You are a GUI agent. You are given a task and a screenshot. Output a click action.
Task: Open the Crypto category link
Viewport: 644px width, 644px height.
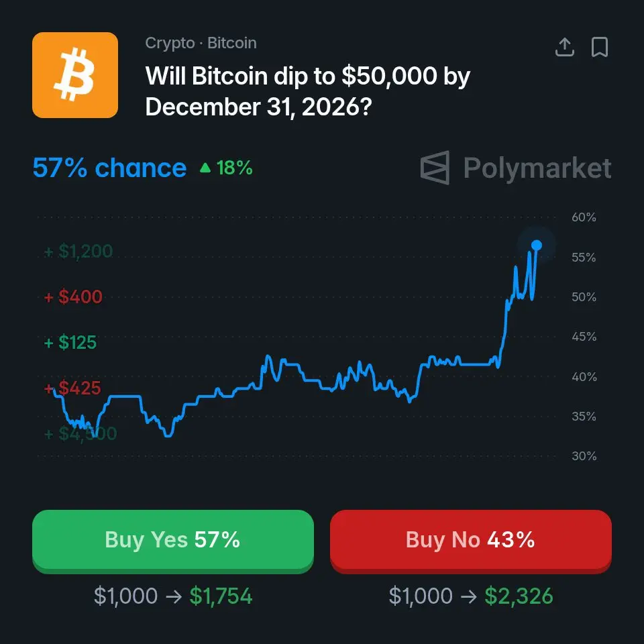click(x=170, y=43)
